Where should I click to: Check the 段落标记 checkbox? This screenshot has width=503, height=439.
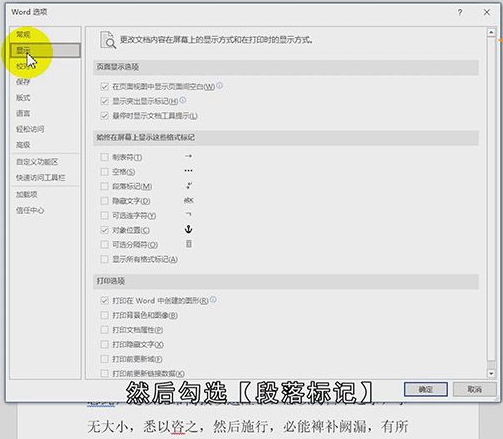[104, 186]
